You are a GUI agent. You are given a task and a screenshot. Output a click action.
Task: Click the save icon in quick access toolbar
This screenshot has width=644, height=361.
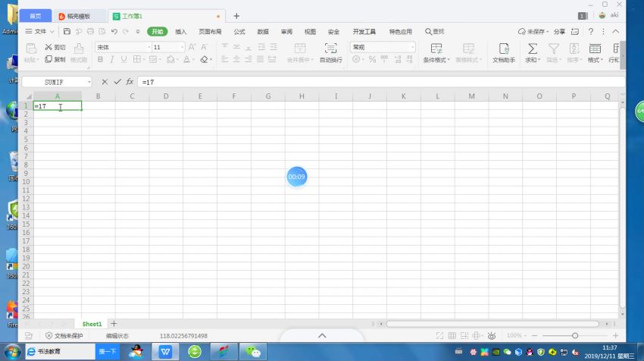coord(67,32)
